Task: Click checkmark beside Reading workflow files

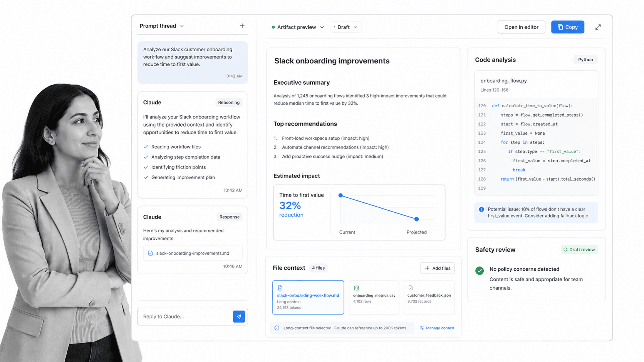Action: [x=146, y=147]
